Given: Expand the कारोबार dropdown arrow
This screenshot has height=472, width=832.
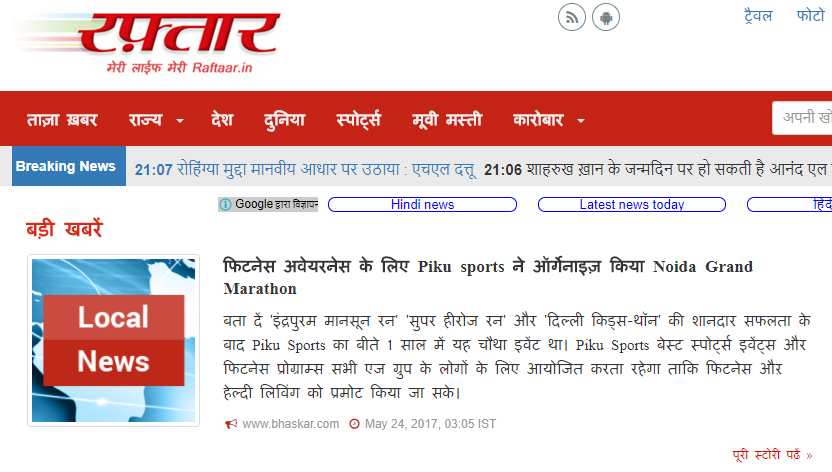Looking at the screenshot, I should pyautogui.click(x=581, y=121).
